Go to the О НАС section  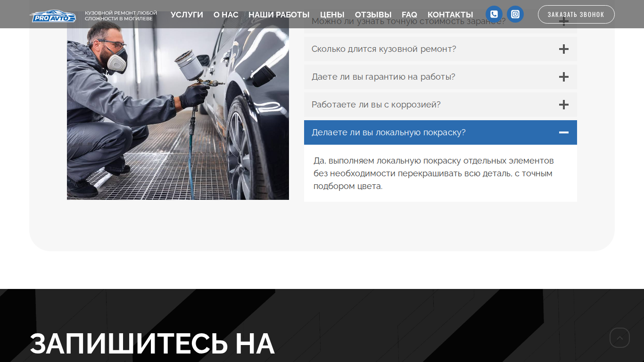226,15
